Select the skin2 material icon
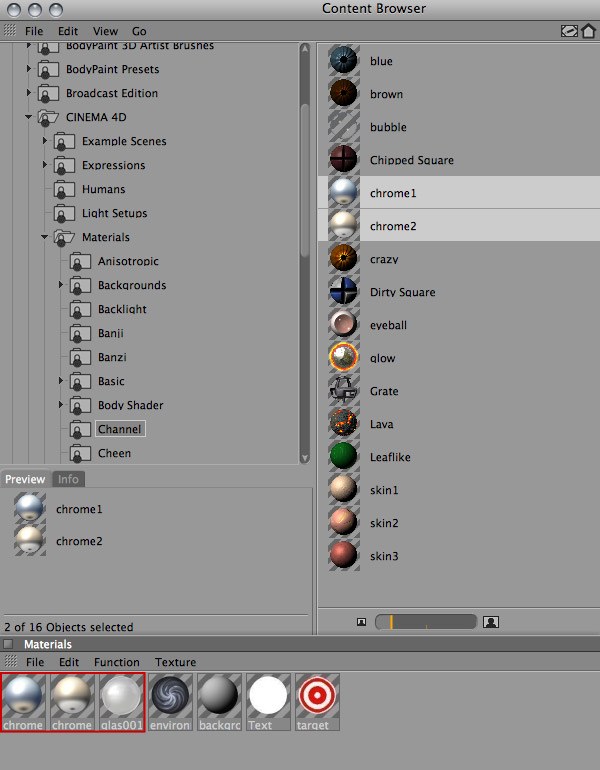600x770 pixels. pyautogui.click(x=344, y=522)
